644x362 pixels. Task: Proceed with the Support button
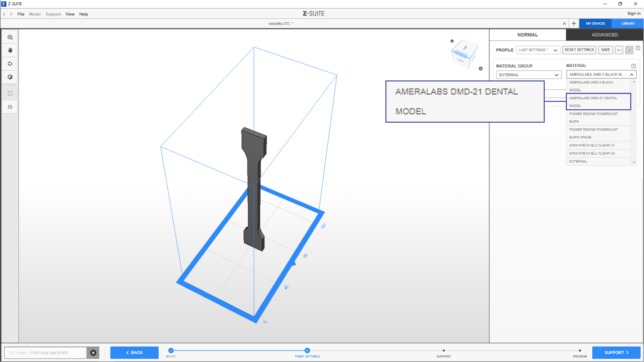[x=616, y=353]
